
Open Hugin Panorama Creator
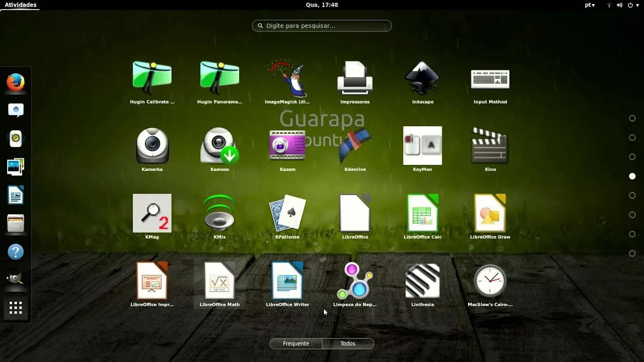coord(219,83)
